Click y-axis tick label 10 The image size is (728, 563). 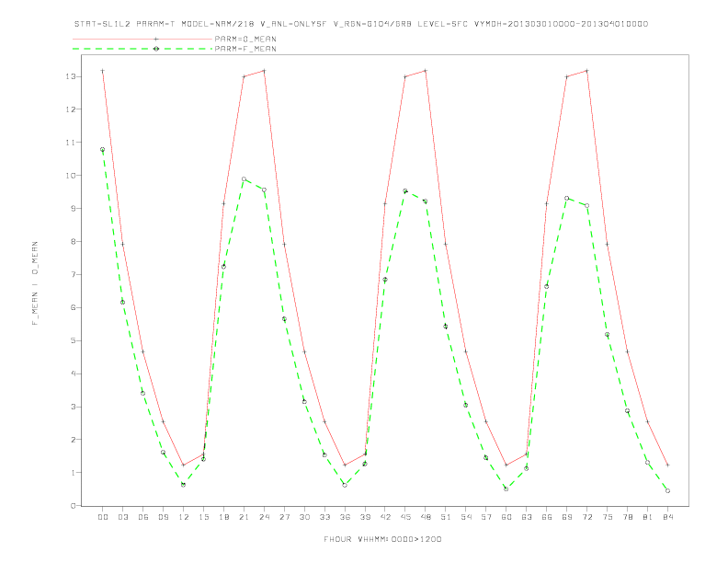[x=71, y=176]
